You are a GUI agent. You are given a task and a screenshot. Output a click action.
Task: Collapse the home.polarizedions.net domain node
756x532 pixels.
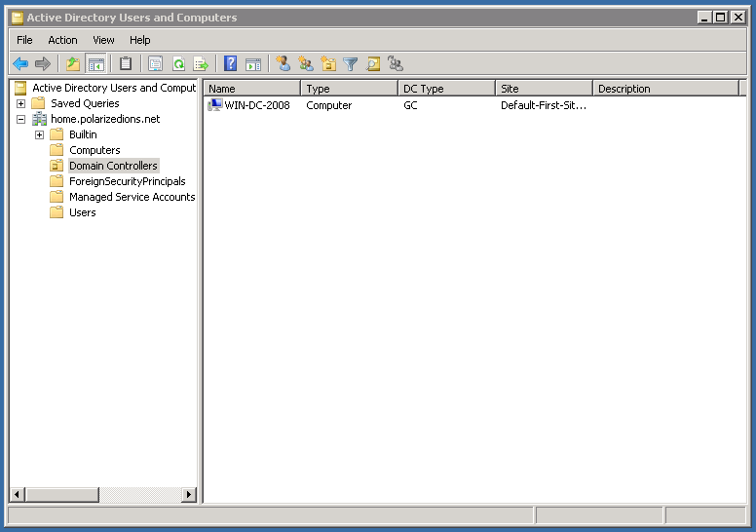pos(20,119)
